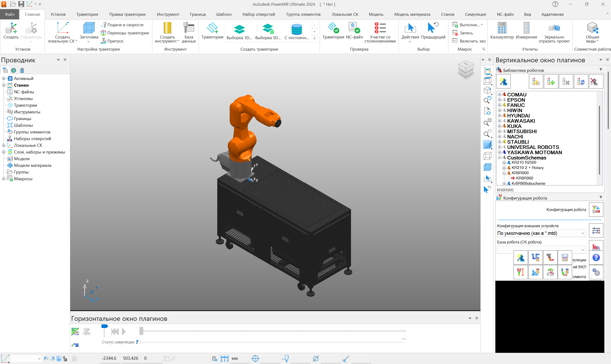611x364 pixels.
Task: Open the Станок ribbon tab
Action: click(x=448, y=15)
